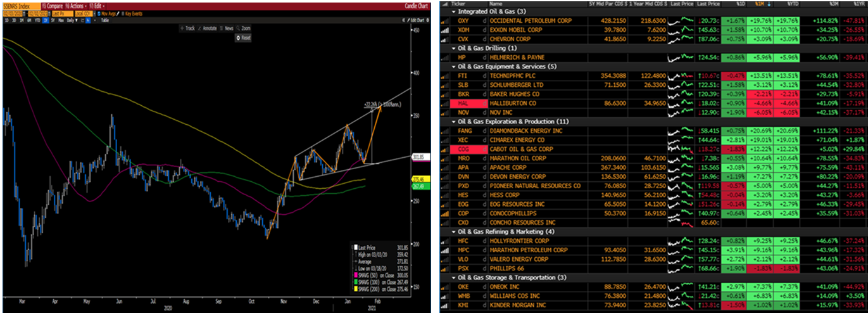This screenshot has width=868, height=313.
Task: Collapse Integrated Oil & Gas section
Action: click(x=453, y=11)
